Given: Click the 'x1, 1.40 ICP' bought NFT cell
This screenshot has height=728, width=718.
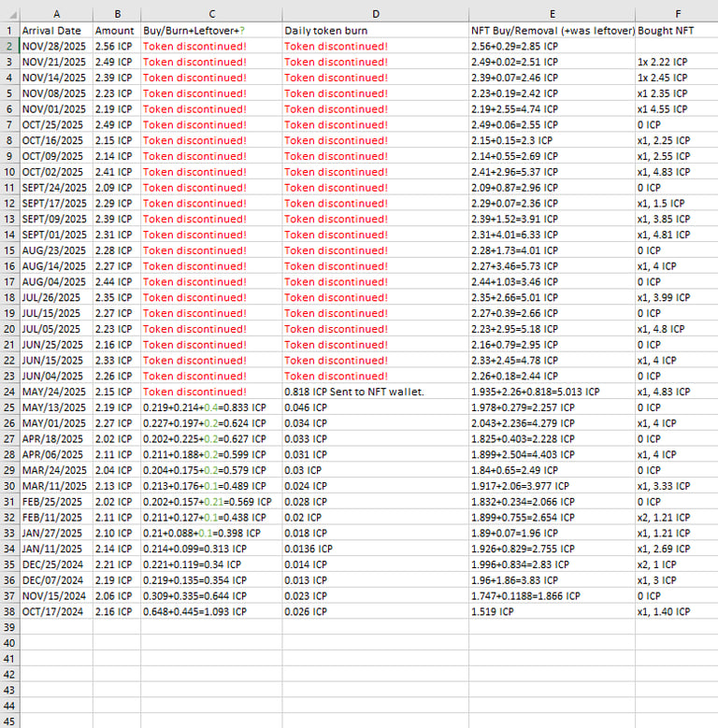Looking at the screenshot, I should tap(677, 611).
